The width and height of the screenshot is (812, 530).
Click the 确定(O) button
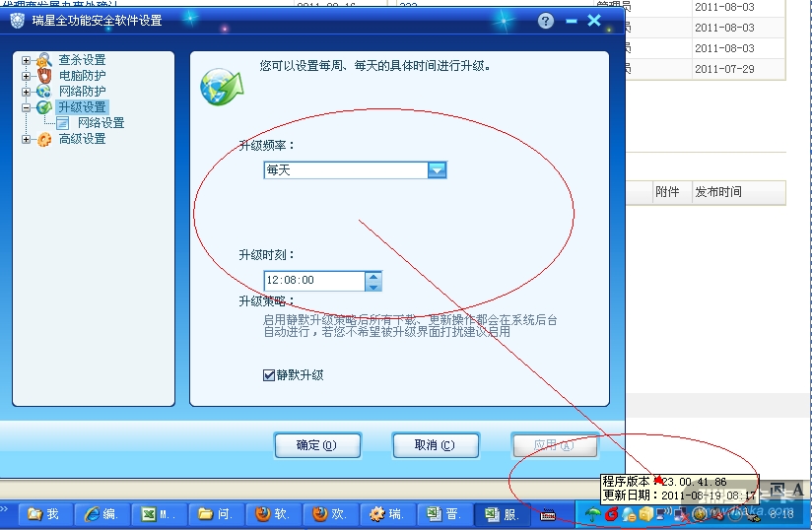pos(317,445)
